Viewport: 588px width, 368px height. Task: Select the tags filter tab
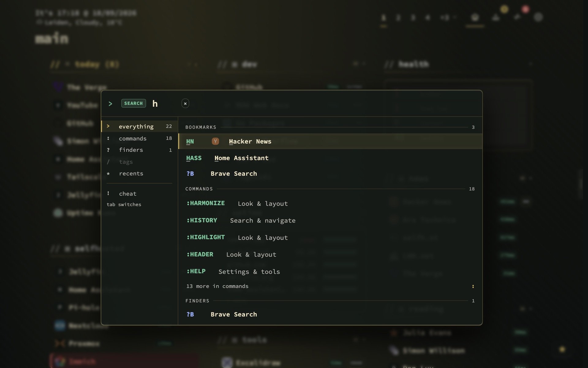(x=139, y=162)
